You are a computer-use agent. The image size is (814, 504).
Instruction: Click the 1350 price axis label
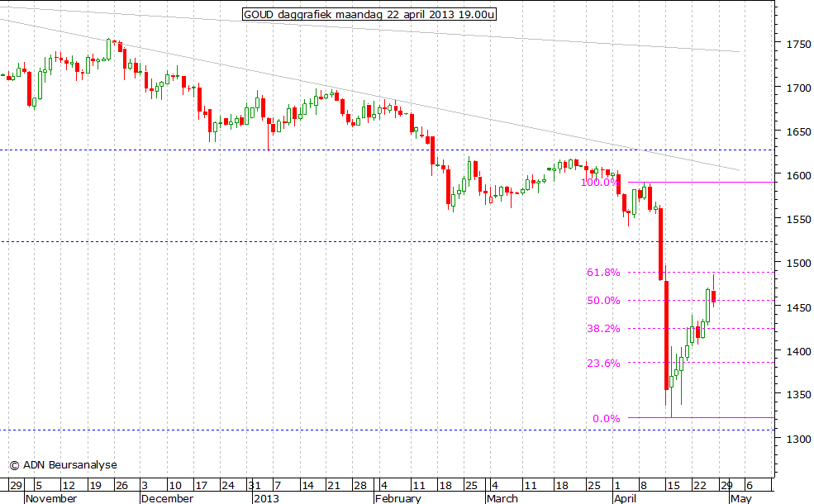pos(798,394)
